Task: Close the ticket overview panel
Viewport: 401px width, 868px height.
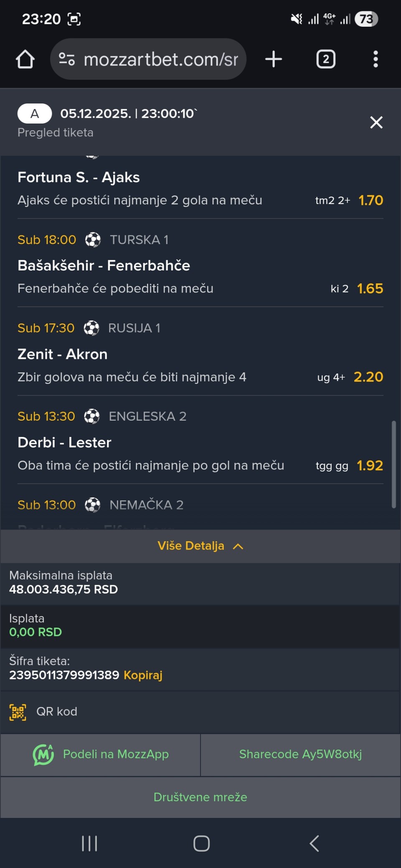Action: 376,122
